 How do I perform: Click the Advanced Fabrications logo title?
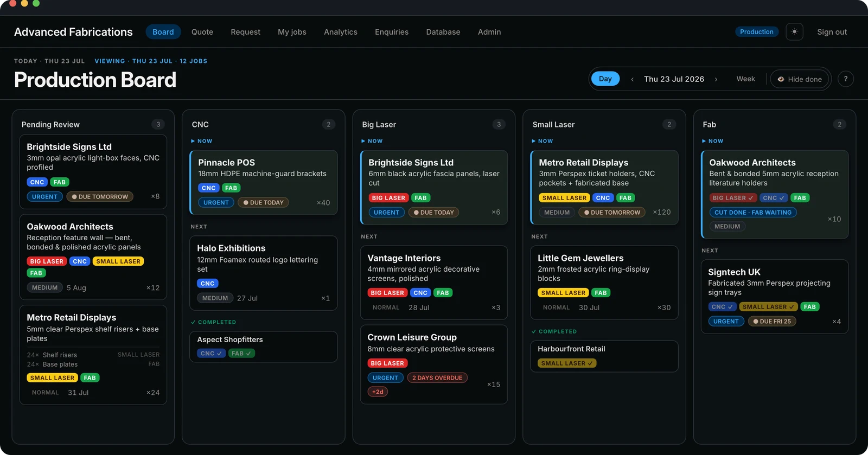[73, 32]
